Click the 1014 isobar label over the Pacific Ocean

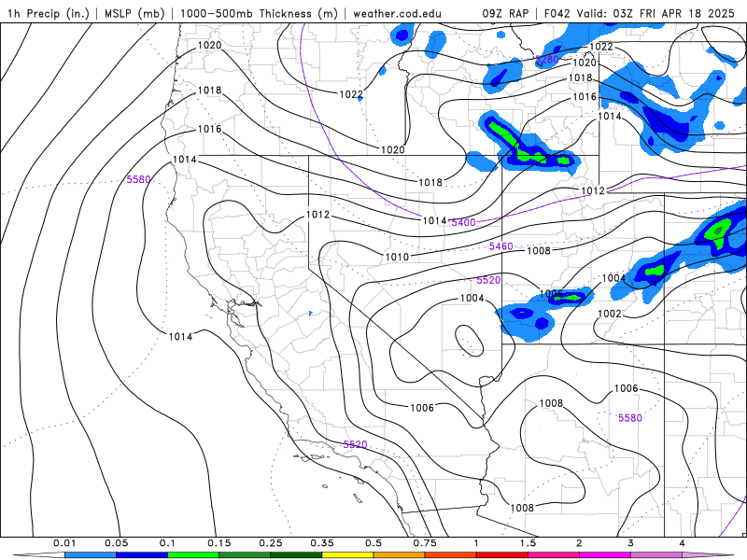180,337
